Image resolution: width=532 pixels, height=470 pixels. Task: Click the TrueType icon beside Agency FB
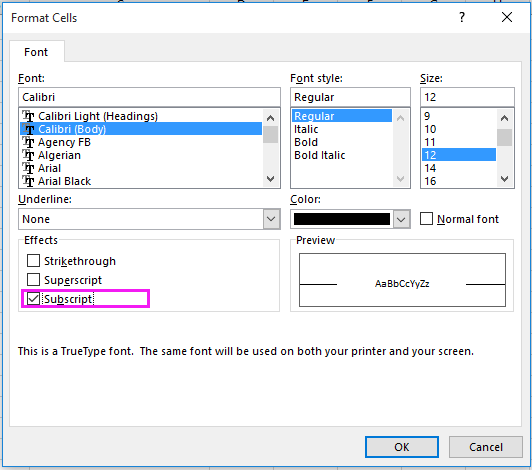point(28,142)
